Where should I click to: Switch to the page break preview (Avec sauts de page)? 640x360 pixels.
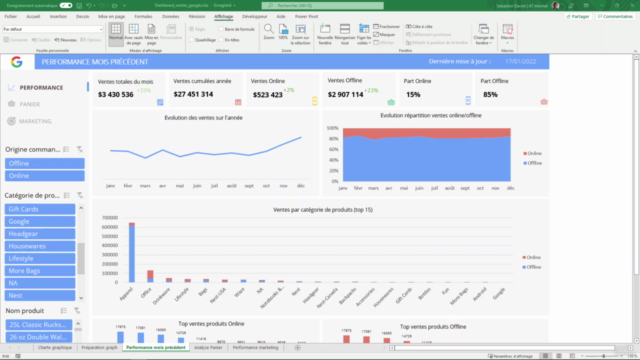(133, 34)
